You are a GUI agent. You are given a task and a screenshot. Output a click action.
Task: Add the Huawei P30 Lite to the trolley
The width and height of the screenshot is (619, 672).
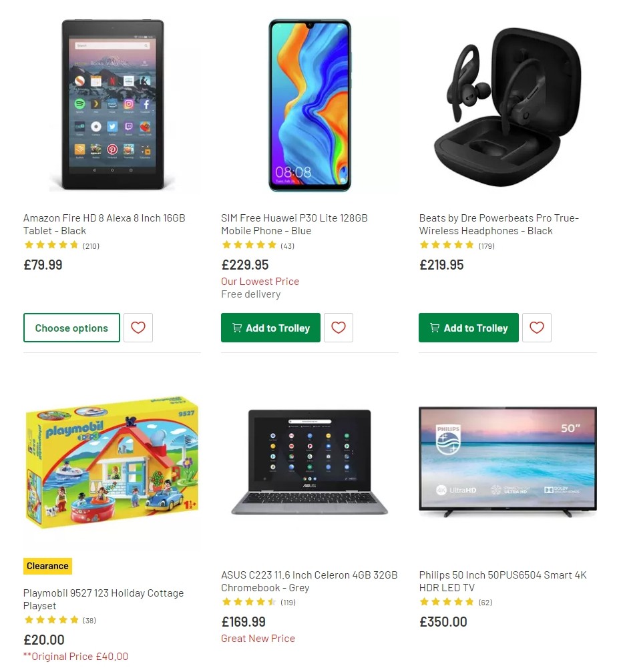coord(270,328)
